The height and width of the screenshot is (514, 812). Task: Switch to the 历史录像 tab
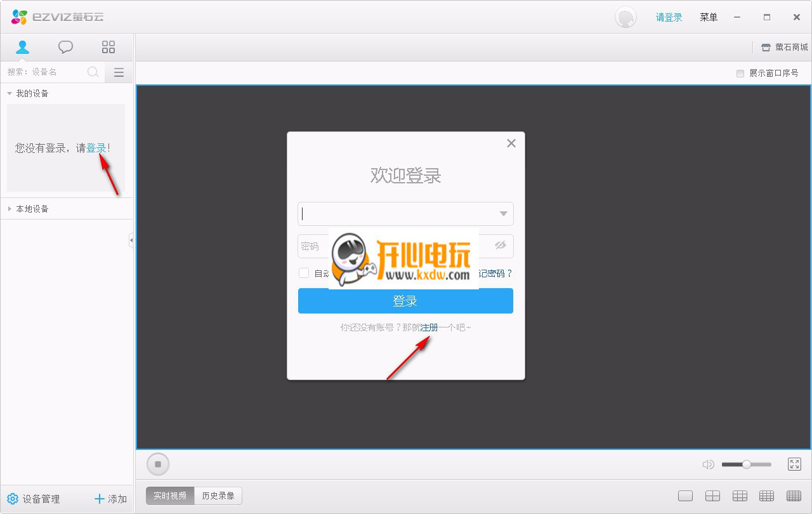click(218, 496)
